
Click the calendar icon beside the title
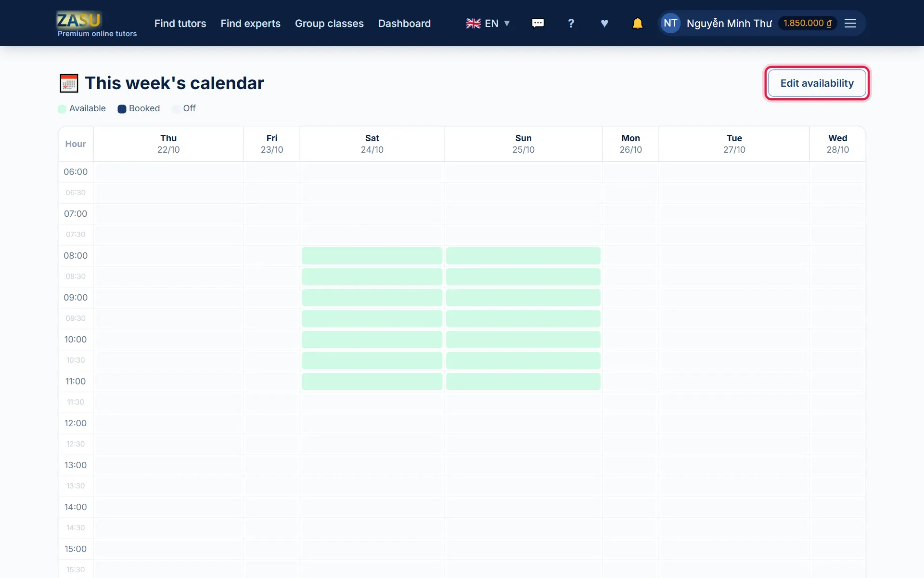[x=69, y=83]
